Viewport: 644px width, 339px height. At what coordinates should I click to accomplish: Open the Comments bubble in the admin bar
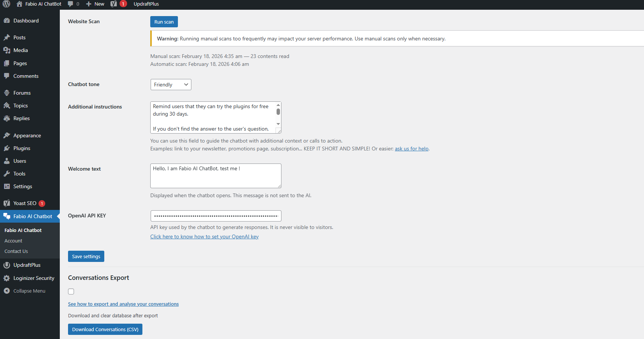(x=71, y=4)
